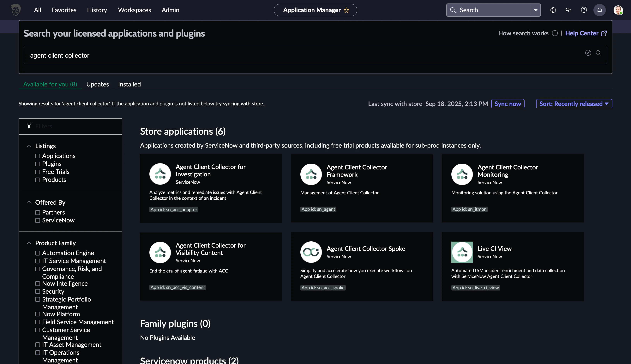Click the external link icon by Help Center
This screenshot has height=364, width=631.
[604, 33]
